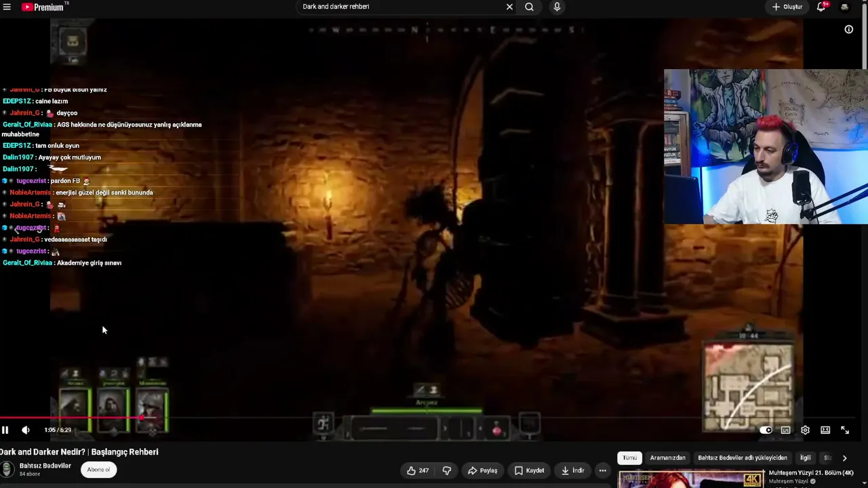Toggle the autoplay switch
The image size is (868, 488).
[x=766, y=430]
